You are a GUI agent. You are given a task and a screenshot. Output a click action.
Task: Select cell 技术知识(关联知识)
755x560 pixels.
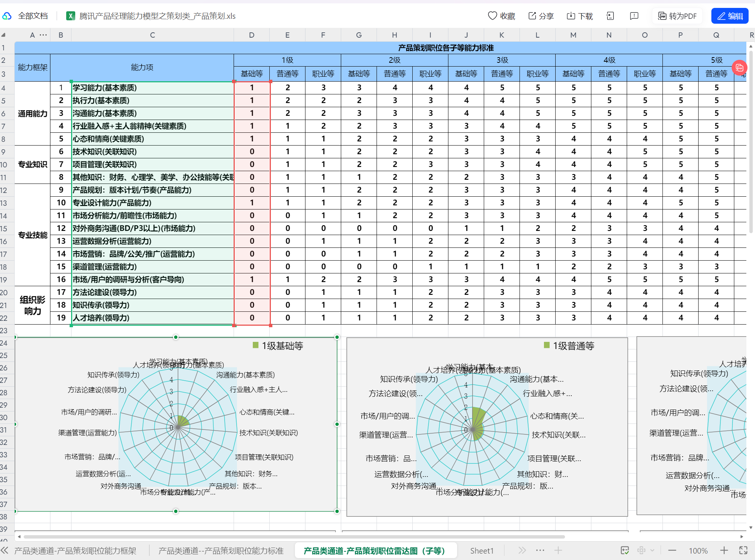[152, 152]
